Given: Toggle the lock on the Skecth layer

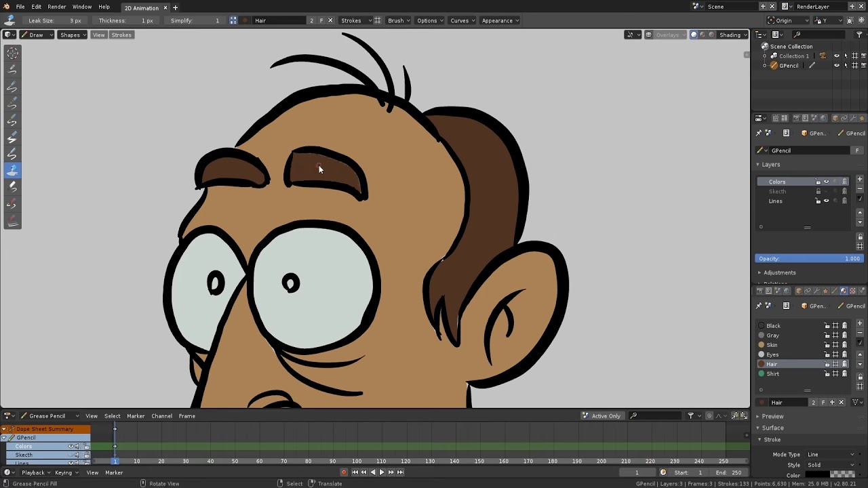Looking at the screenshot, I should [818, 192].
